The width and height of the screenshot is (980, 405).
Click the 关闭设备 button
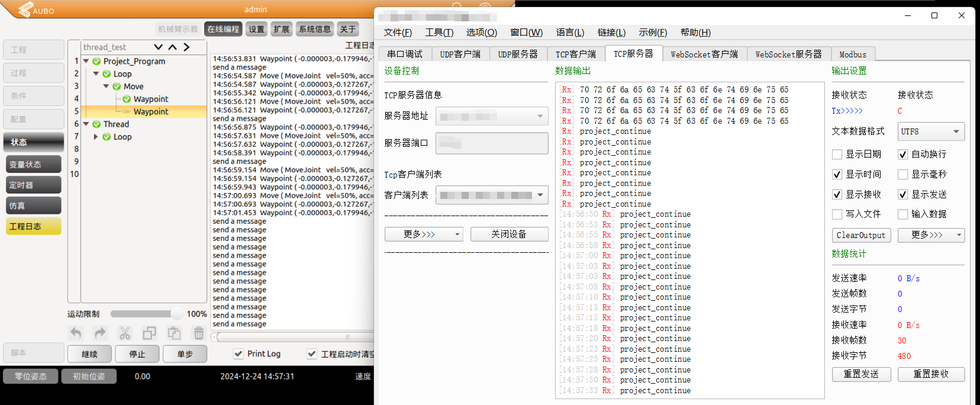[x=509, y=234]
